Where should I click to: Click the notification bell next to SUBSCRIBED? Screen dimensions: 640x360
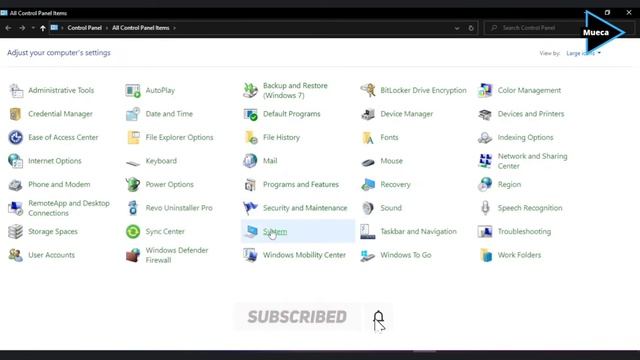coord(379,318)
